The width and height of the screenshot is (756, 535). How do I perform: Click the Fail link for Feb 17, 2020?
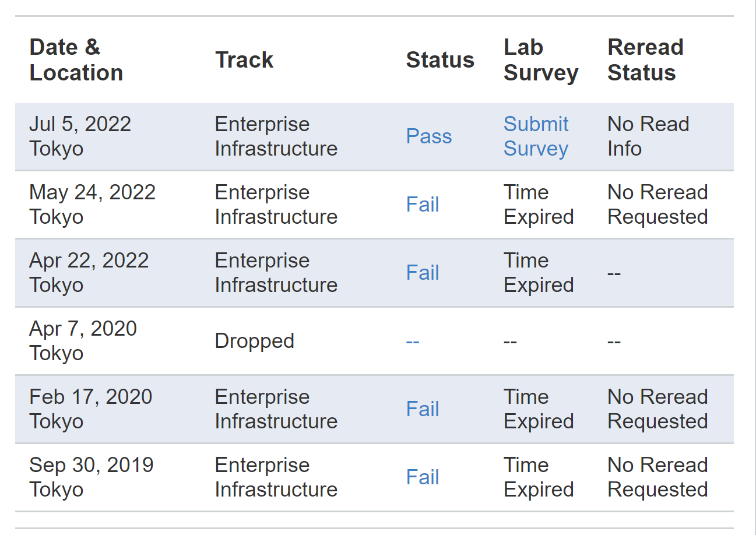pos(422,409)
